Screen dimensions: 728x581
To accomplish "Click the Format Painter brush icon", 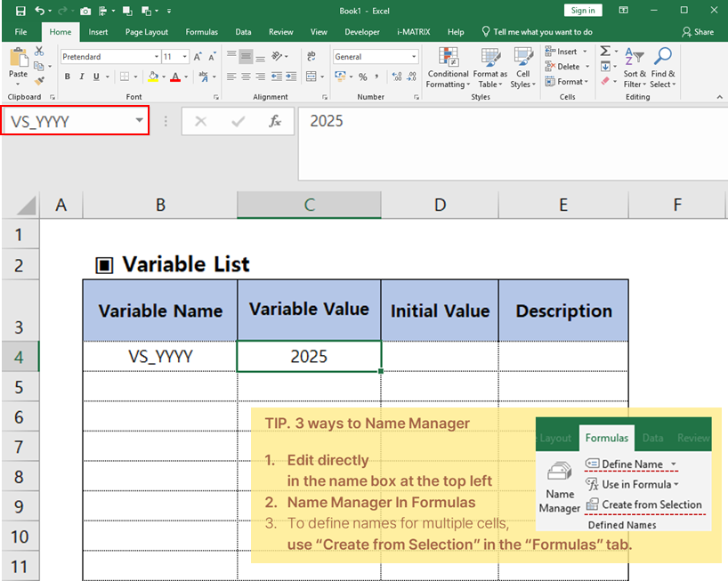I will coord(39,81).
